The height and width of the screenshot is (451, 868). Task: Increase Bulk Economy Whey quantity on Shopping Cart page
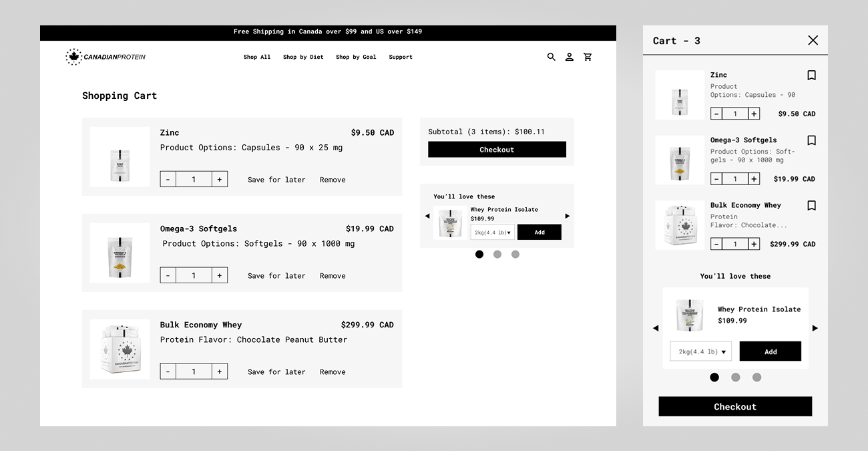tap(220, 371)
